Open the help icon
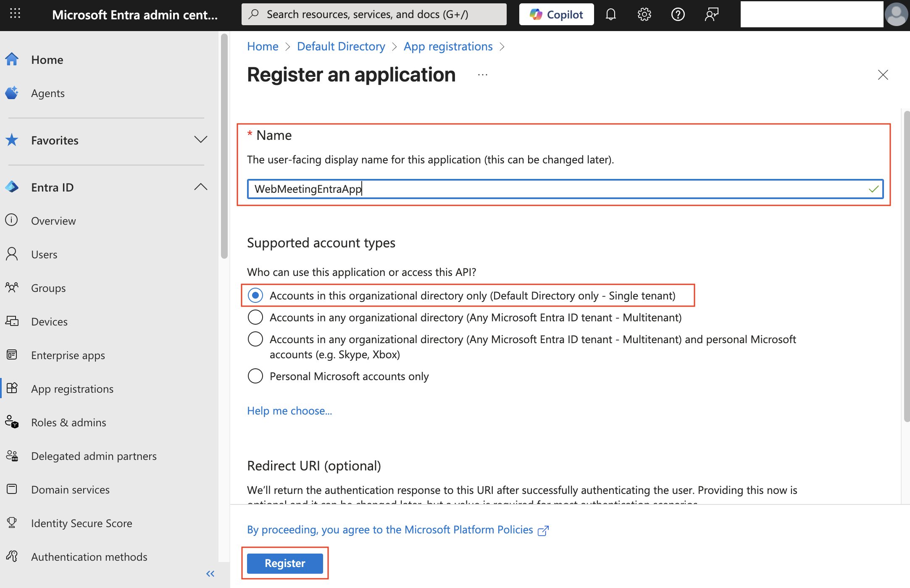Image resolution: width=910 pixels, height=588 pixels. point(678,14)
